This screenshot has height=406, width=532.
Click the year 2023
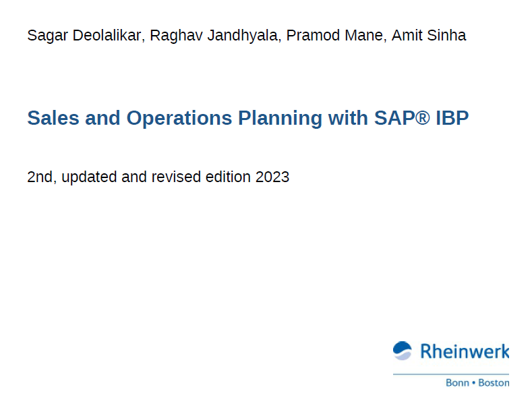272,177
